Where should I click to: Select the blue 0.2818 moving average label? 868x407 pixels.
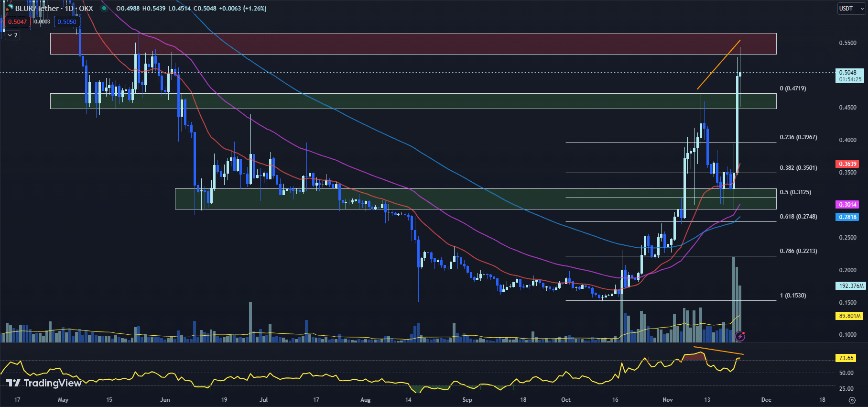click(847, 217)
